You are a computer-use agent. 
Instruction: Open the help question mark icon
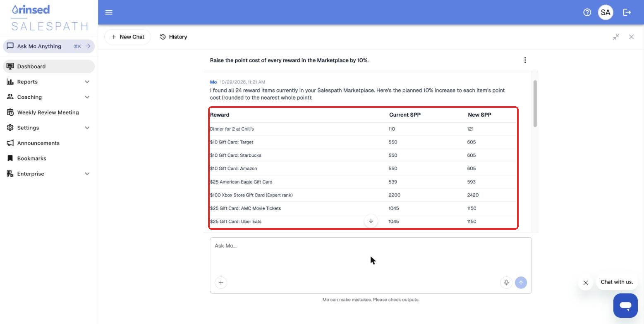coord(587,12)
